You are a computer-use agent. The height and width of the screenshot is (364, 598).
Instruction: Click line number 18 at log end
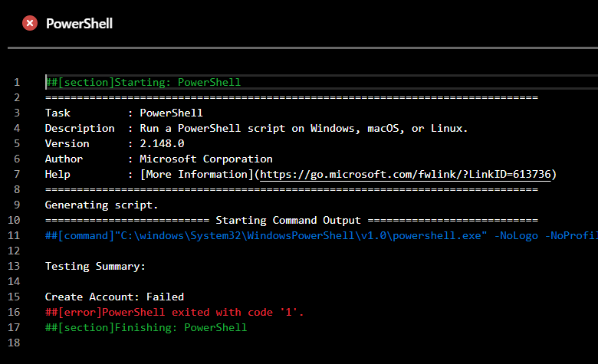point(14,343)
